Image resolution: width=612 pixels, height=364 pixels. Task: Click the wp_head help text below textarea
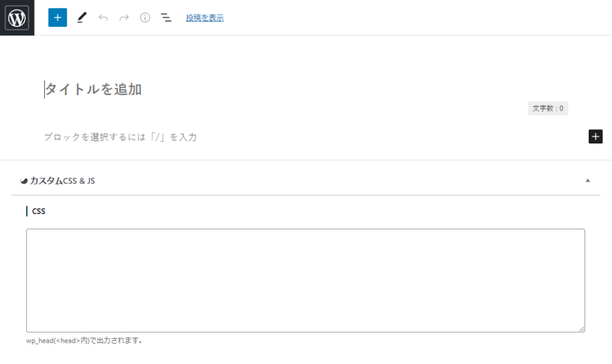(x=84, y=341)
